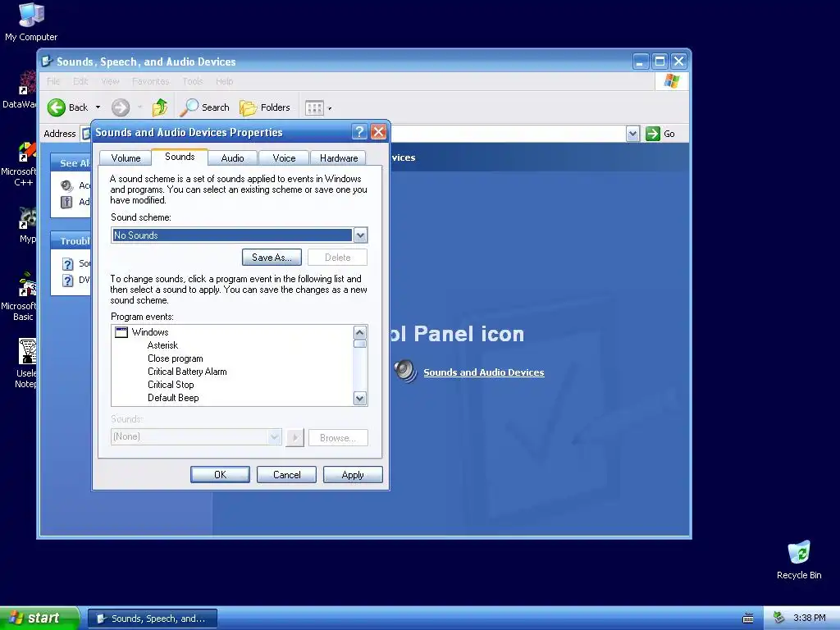Open the File menu
This screenshot has width=840, height=630.
(53, 81)
